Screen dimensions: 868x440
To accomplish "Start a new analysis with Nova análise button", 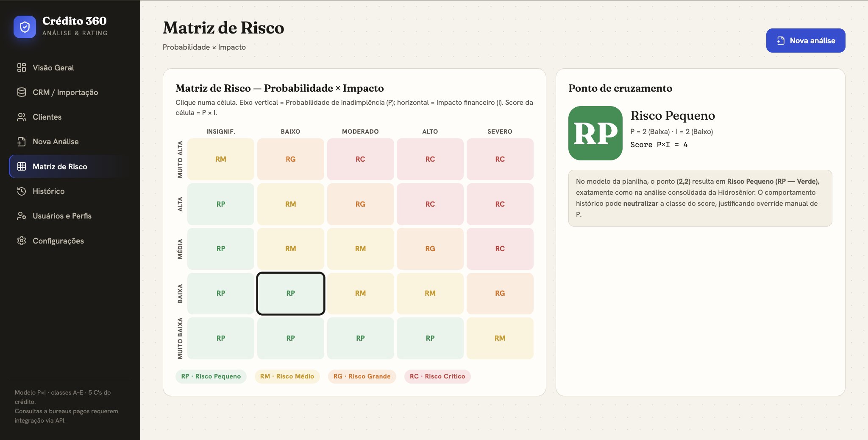I will point(805,40).
